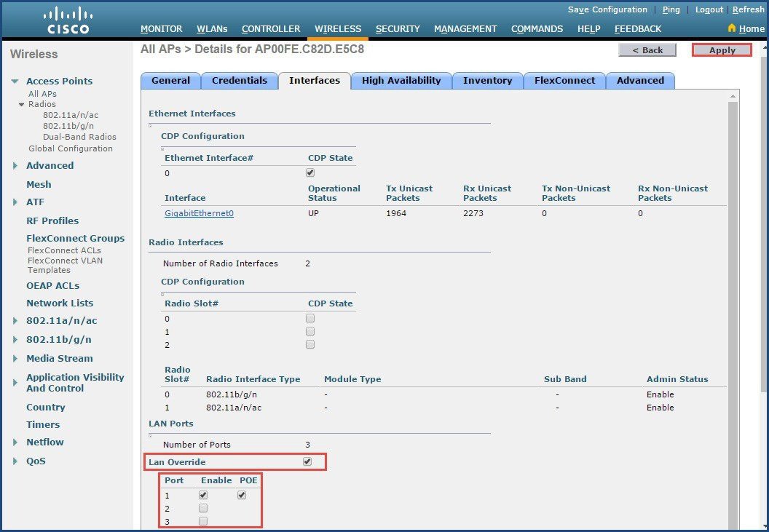Expand the Advanced sidebar section arrow
This screenshot has width=769, height=532.
click(x=15, y=166)
